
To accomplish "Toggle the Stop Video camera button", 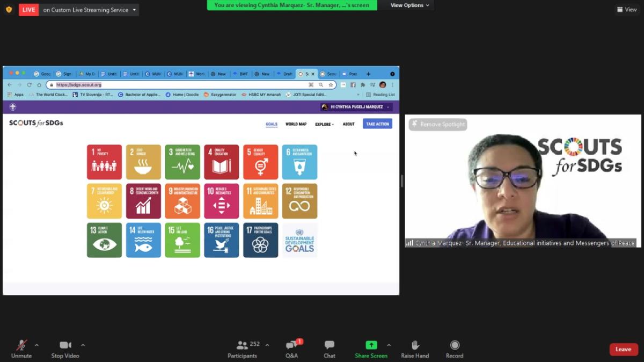I will coord(65,349).
